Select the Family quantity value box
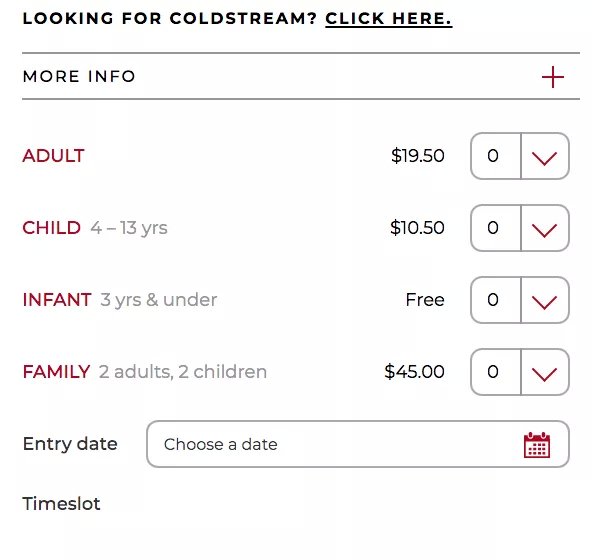This screenshot has width=592, height=560. (496, 372)
